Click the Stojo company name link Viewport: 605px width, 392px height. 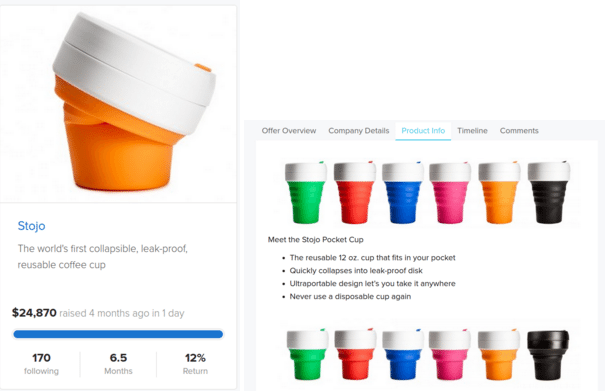point(31,226)
